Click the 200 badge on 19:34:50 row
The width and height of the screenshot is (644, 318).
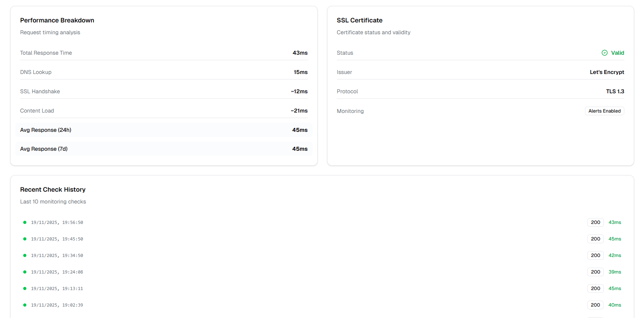click(x=596, y=255)
